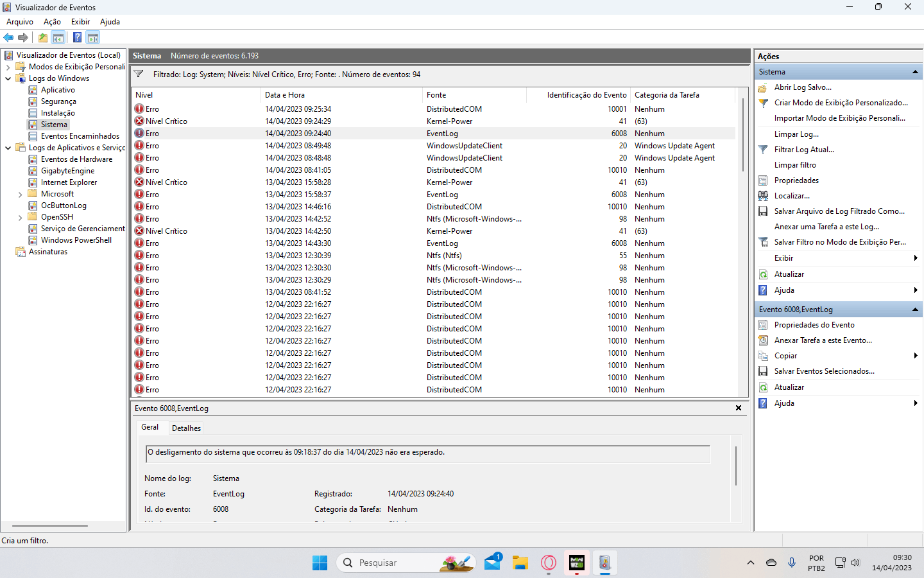Sort by Nível column header
924x578 pixels.
[x=197, y=95]
